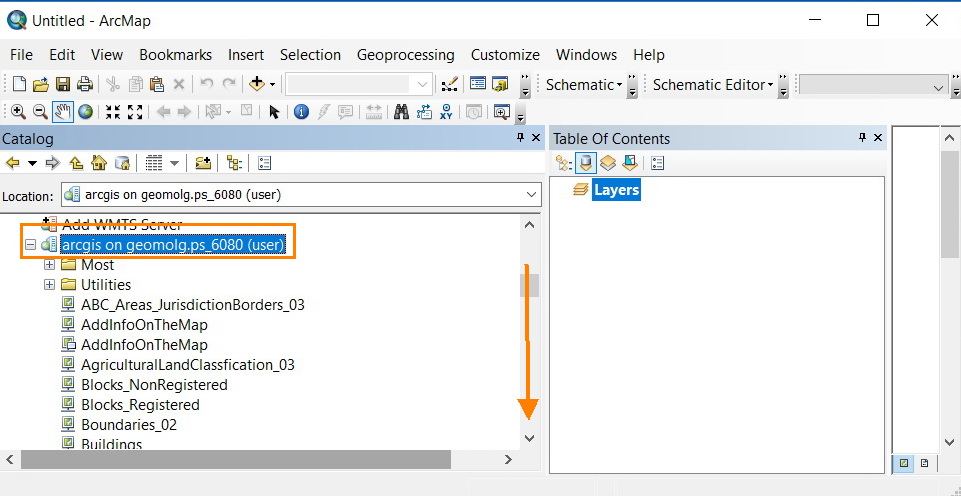Go back in Catalog navigation
Viewport: 961px width, 496px height.
(13, 163)
